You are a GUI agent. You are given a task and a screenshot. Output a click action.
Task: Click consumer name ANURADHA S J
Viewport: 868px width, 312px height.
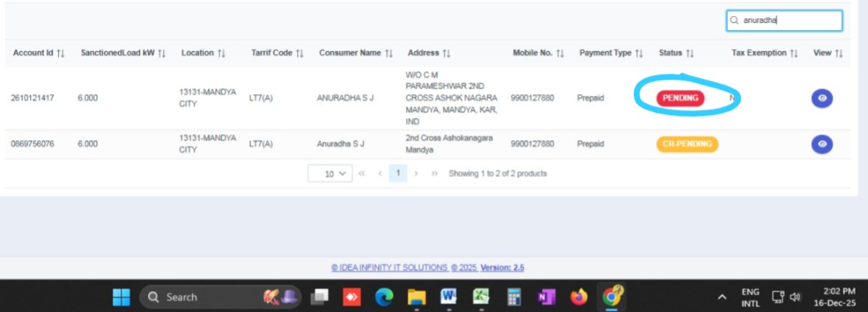click(346, 98)
